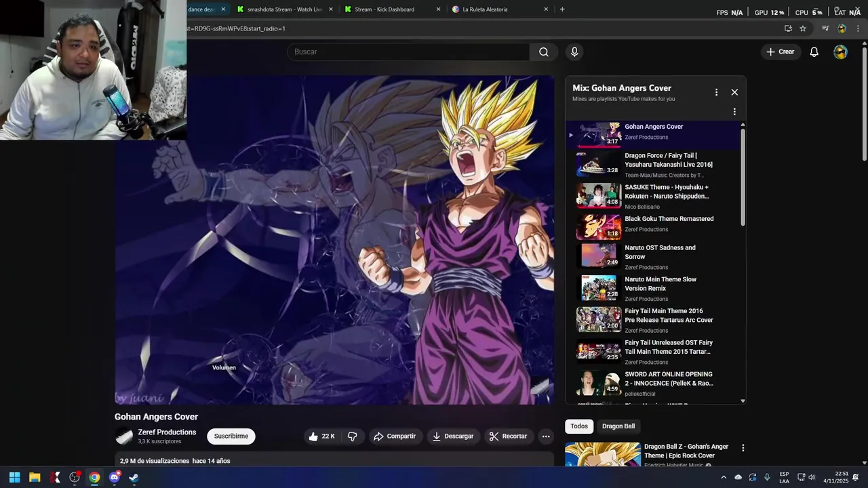Open system volume speaker icon
Viewport: 868px width, 488px height.
(x=812, y=477)
